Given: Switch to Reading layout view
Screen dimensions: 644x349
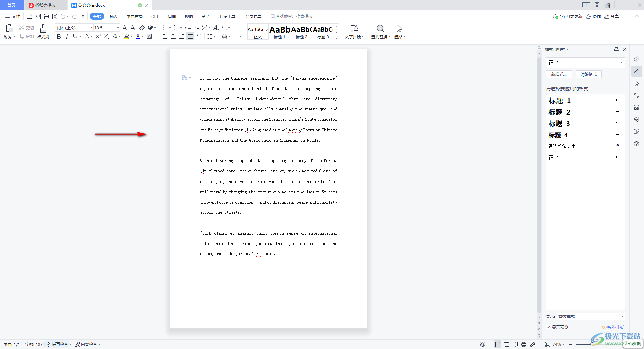Looking at the screenshot, I should click(x=515, y=344).
